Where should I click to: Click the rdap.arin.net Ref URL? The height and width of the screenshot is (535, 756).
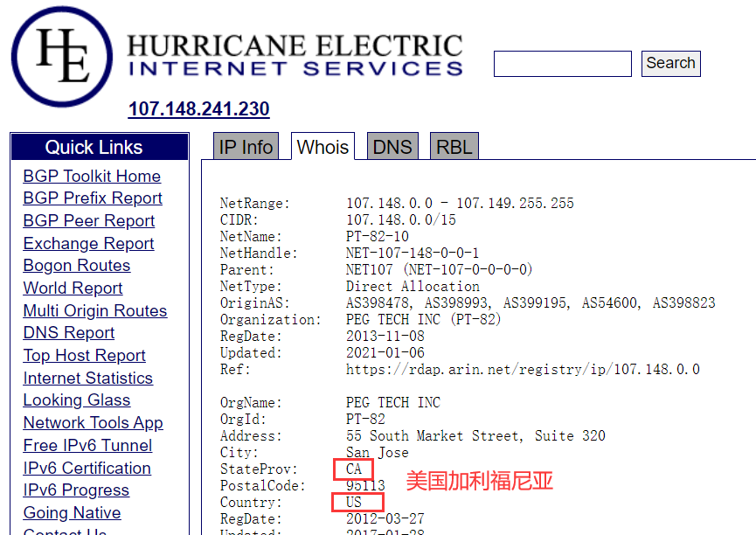point(523,370)
